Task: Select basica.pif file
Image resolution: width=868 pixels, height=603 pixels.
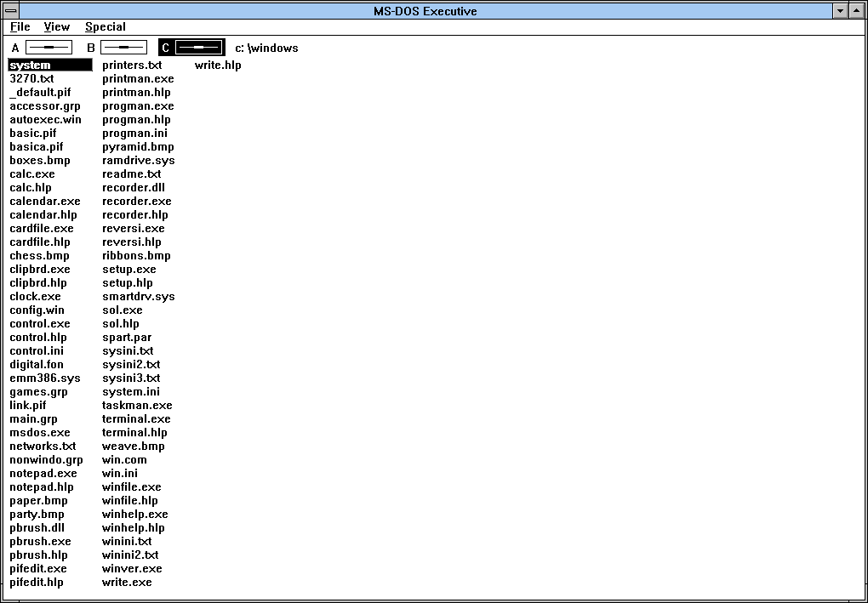Action: pos(36,146)
